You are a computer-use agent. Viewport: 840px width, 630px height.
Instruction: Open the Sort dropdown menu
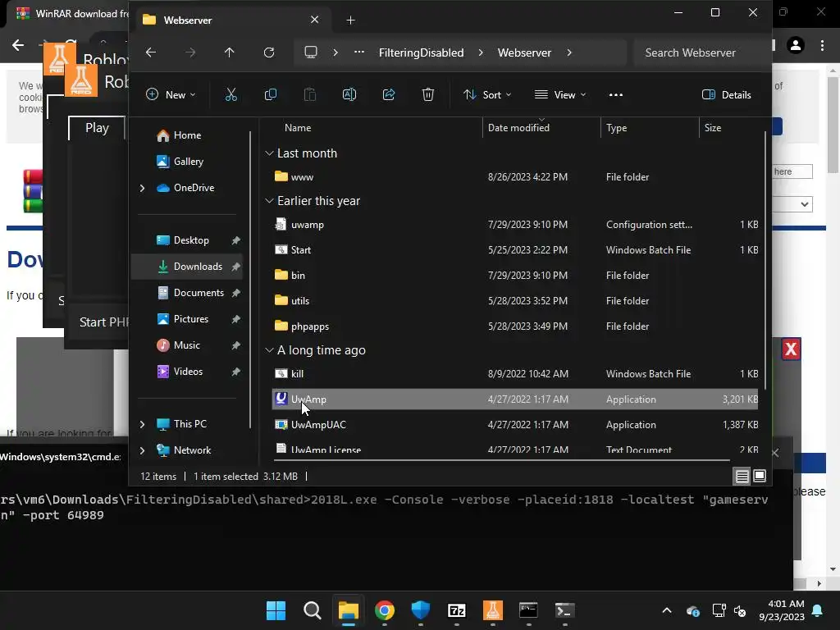tap(487, 95)
